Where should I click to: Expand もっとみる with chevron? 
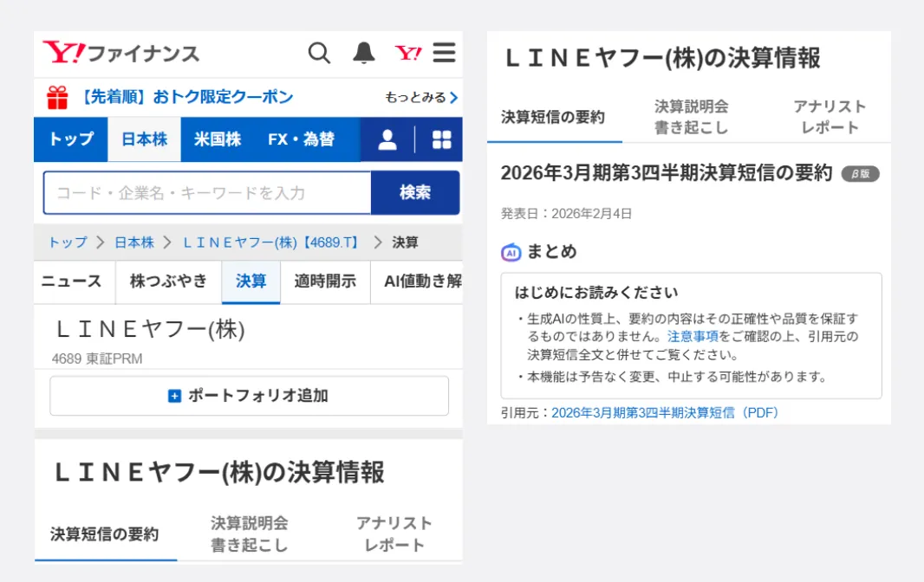click(421, 98)
